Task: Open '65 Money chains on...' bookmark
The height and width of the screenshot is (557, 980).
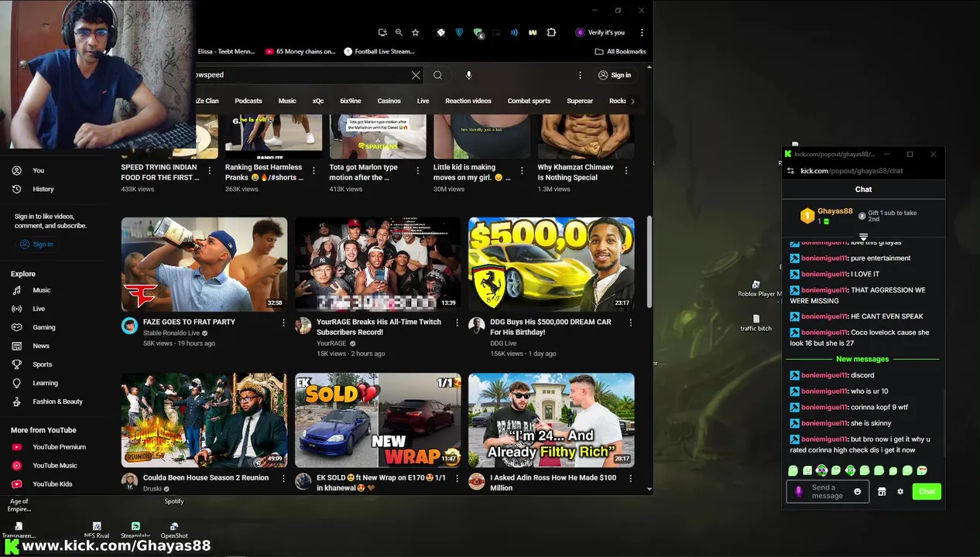Action: [300, 52]
